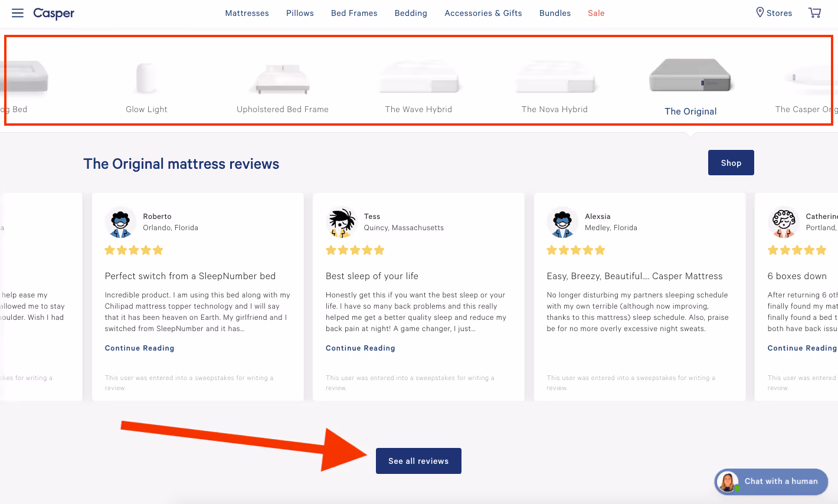This screenshot has height=504, width=838.
Task: Select The Wave Hybrid mattress thumbnail
Action: pyautogui.click(x=419, y=78)
